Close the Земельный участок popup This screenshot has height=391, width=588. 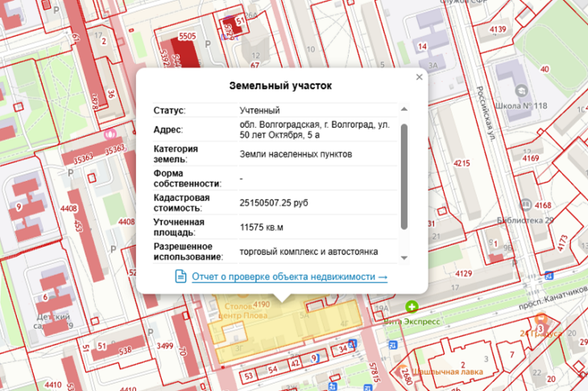pyautogui.click(x=419, y=76)
